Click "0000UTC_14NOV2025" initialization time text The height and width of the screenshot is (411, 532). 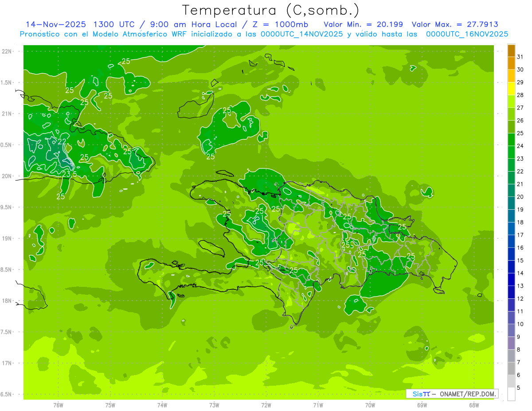click(x=301, y=34)
